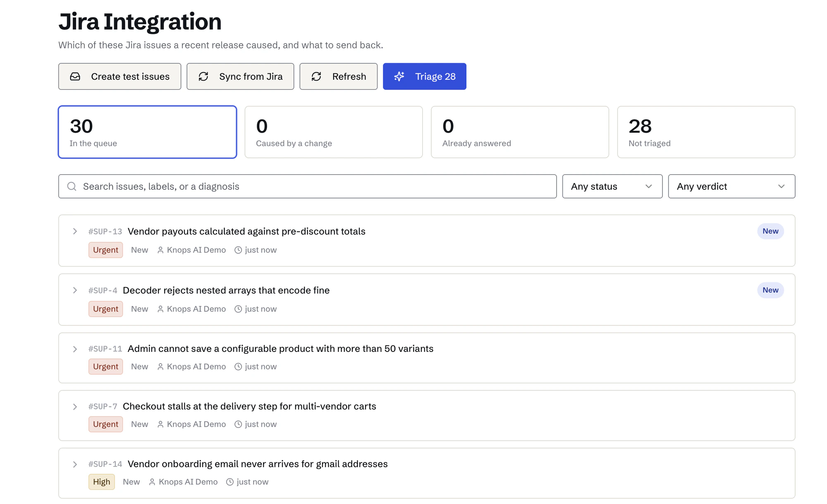Click the person icon in the SUP-4 row
This screenshot has width=827, height=504.
pyautogui.click(x=160, y=309)
